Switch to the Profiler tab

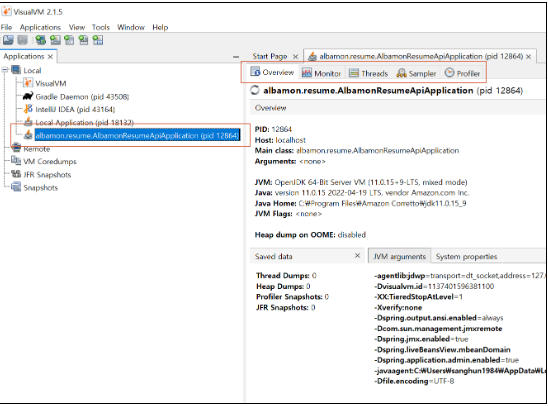[x=462, y=73]
